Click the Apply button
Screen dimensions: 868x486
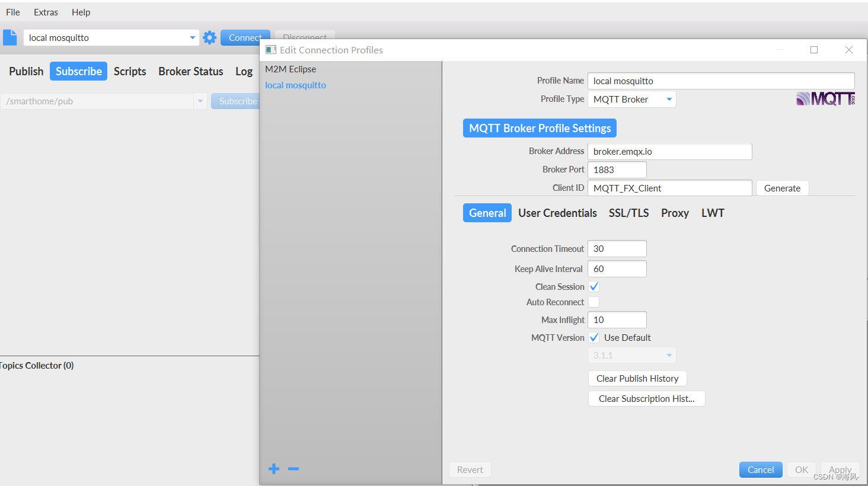coord(840,469)
